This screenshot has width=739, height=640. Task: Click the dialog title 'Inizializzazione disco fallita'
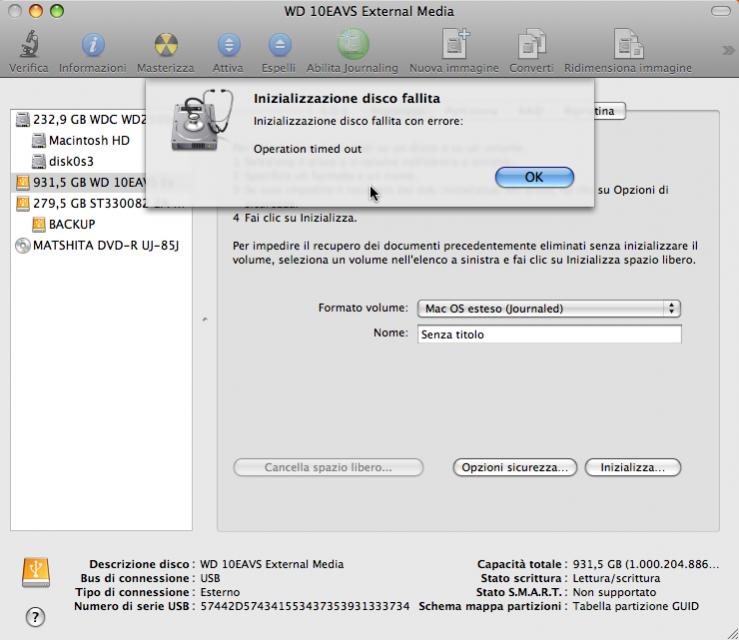pyautogui.click(x=347, y=98)
